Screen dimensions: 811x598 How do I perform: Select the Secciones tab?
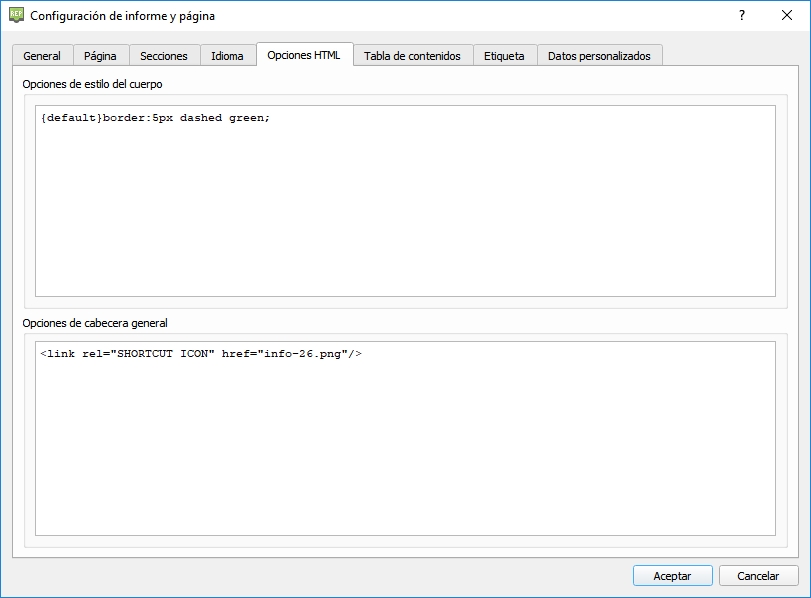coord(164,56)
